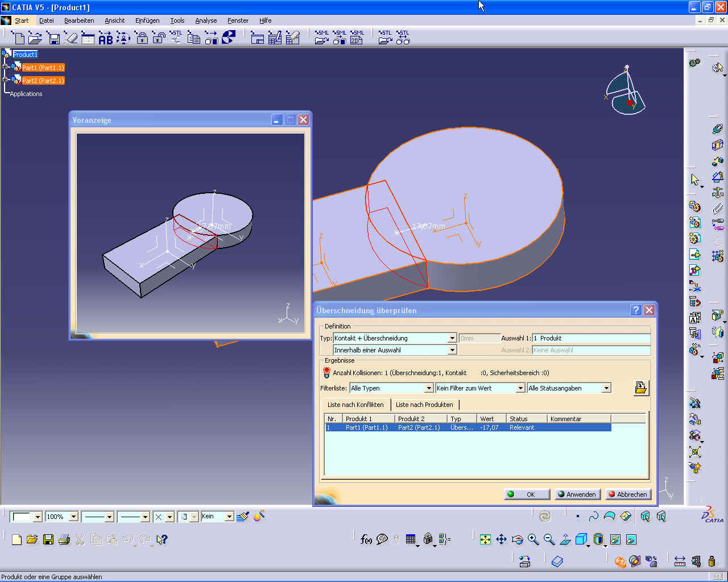
Task: Click the SML 2D export icon
Action: (357, 38)
